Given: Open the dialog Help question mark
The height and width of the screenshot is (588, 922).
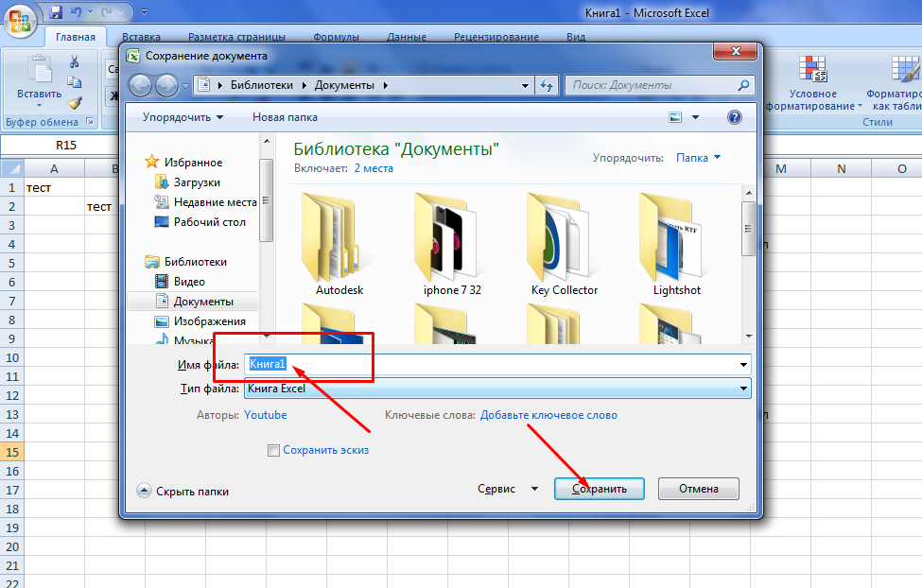Looking at the screenshot, I should (x=735, y=117).
